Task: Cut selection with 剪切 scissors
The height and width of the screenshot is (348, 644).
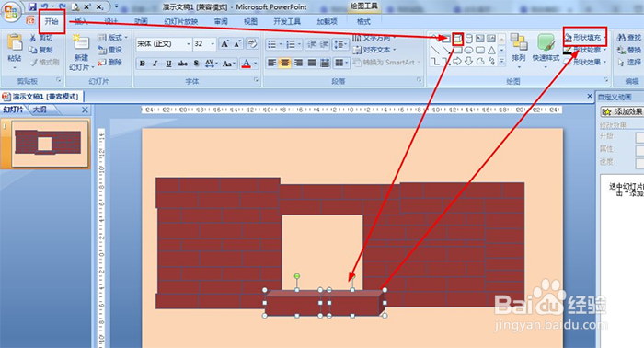Action: coord(41,38)
